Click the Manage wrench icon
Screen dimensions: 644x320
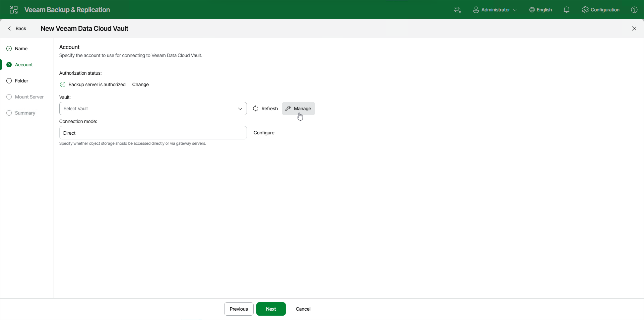[x=288, y=109]
